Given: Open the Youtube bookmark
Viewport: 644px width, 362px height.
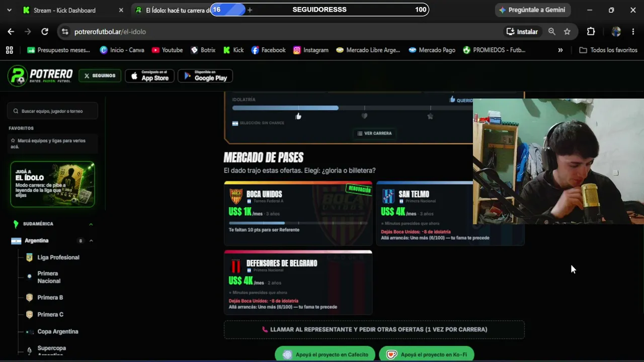Looking at the screenshot, I should click(x=168, y=50).
